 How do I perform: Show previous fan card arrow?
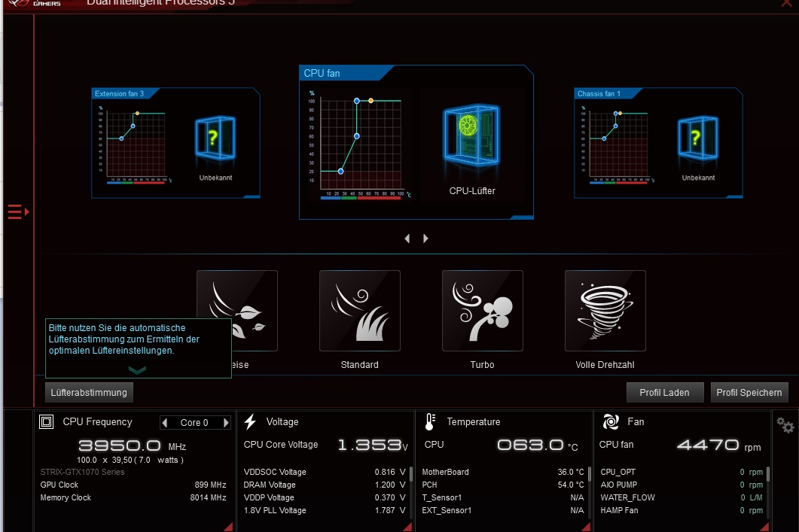coord(407,239)
